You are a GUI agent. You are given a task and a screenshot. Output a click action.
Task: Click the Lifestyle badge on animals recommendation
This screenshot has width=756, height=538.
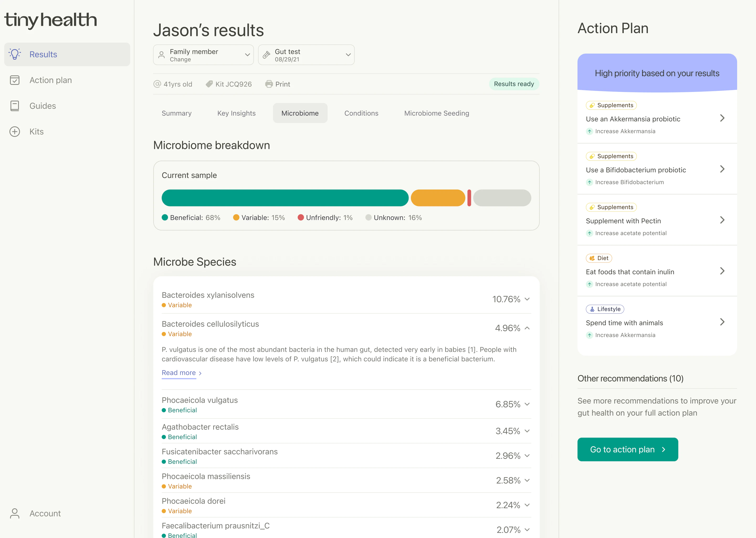click(x=605, y=309)
